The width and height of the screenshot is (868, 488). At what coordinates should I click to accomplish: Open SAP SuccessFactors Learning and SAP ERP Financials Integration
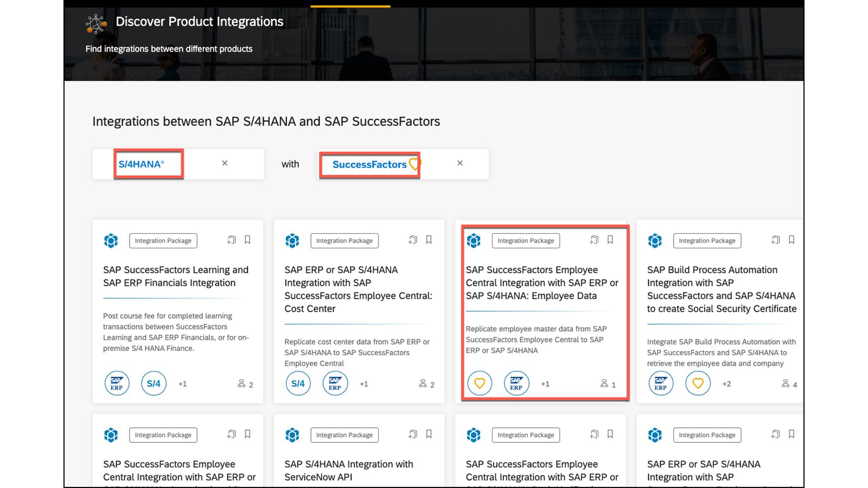[176, 276]
